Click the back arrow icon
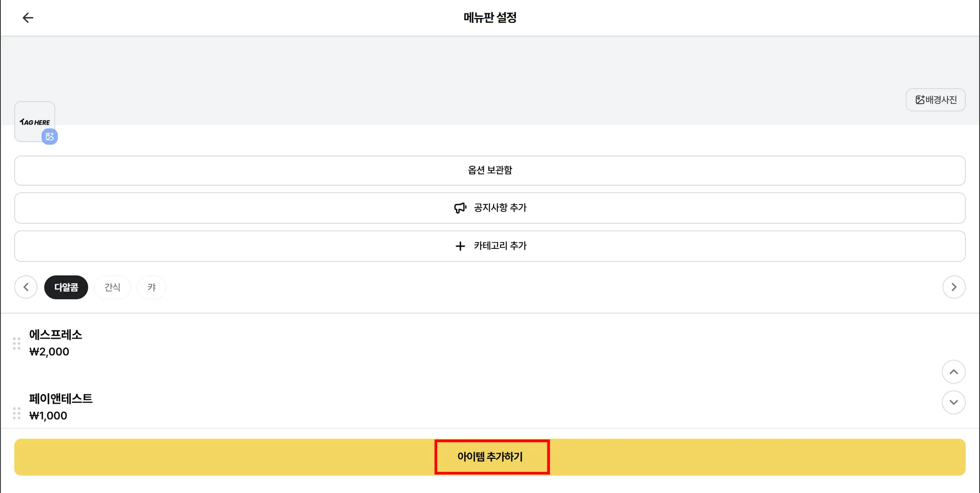The height and width of the screenshot is (493, 980). pos(28,18)
